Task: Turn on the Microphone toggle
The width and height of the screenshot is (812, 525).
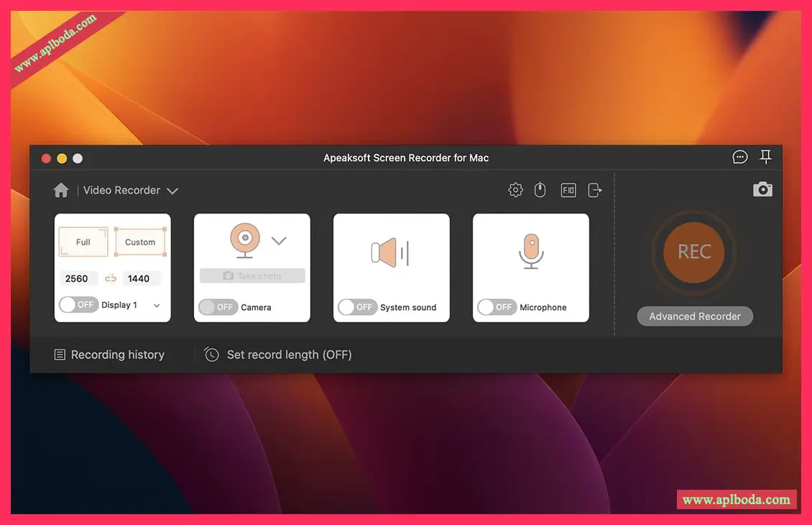Action: coord(497,307)
